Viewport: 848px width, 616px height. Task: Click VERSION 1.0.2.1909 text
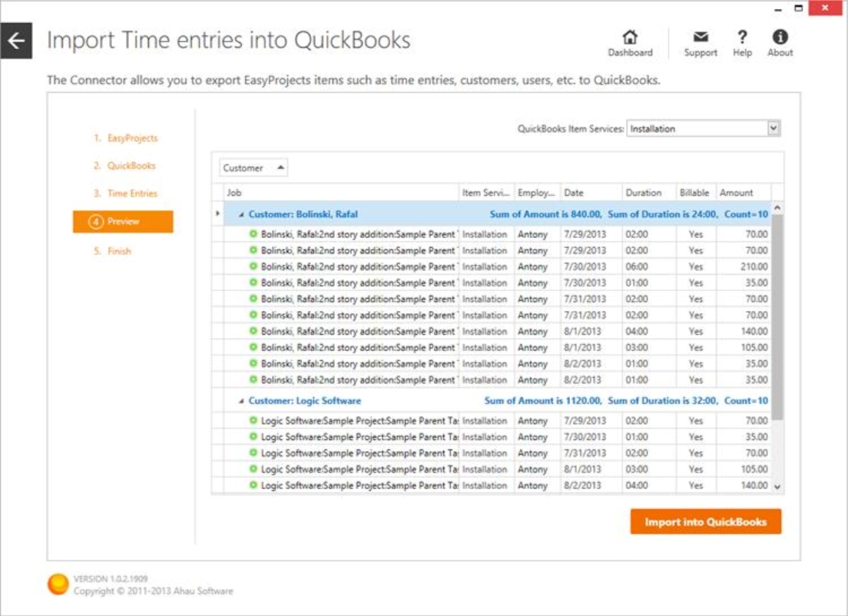tap(111, 578)
